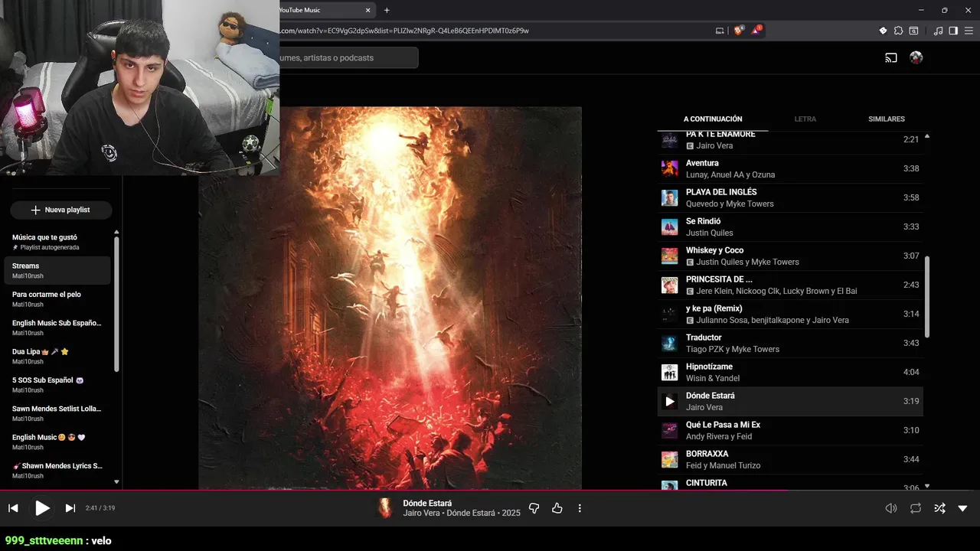
Task: Click the install app icon in address bar
Action: [720, 31]
